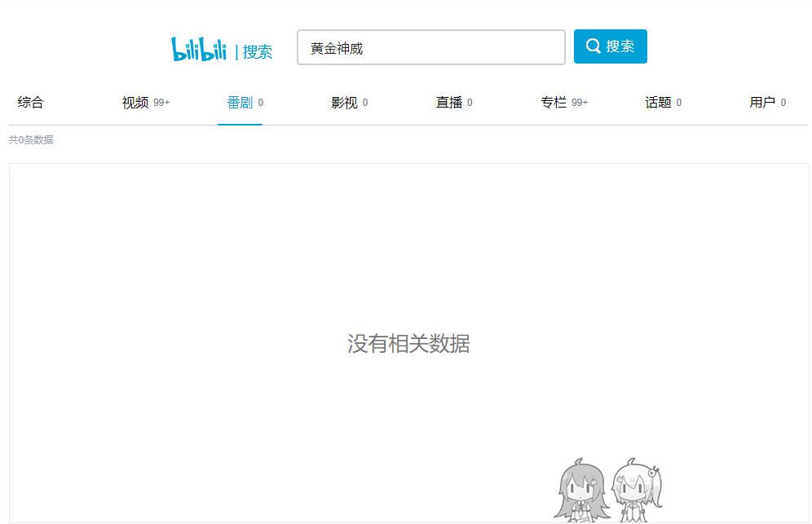The width and height of the screenshot is (812, 524).
Task: View the 专栏 results tab
Action: 551,102
